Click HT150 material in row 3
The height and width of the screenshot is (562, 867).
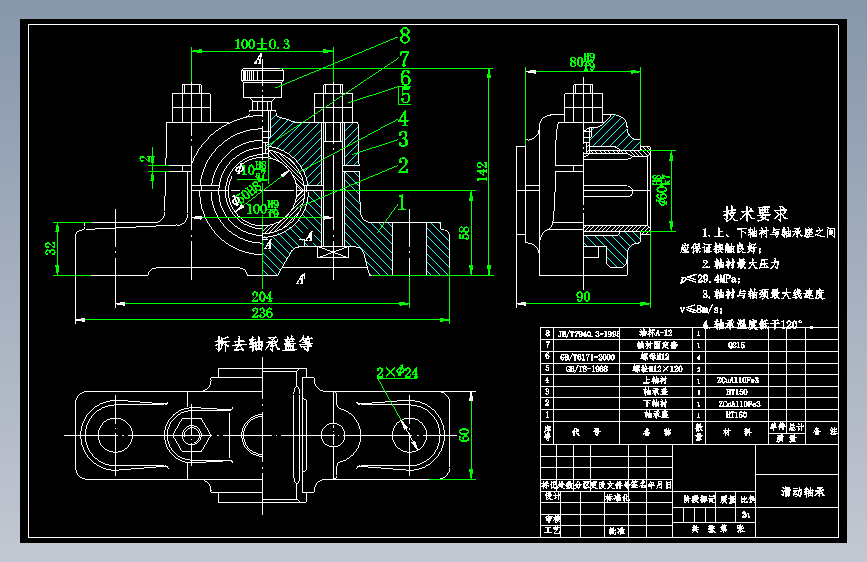[x=737, y=392]
